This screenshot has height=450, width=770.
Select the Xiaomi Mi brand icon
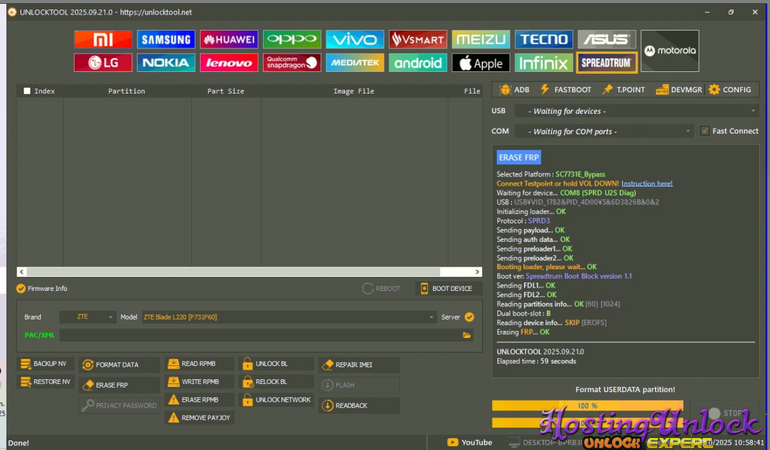[102, 40]
